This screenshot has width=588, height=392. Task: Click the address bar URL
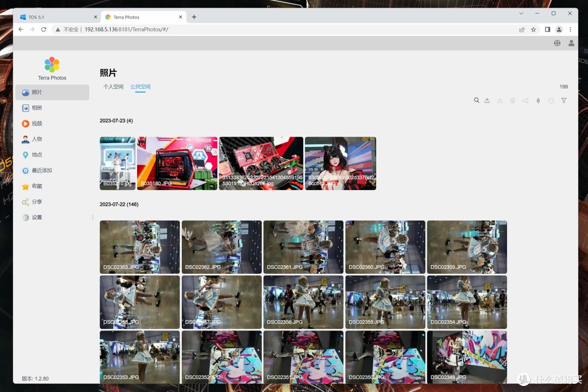pos(126,29)
